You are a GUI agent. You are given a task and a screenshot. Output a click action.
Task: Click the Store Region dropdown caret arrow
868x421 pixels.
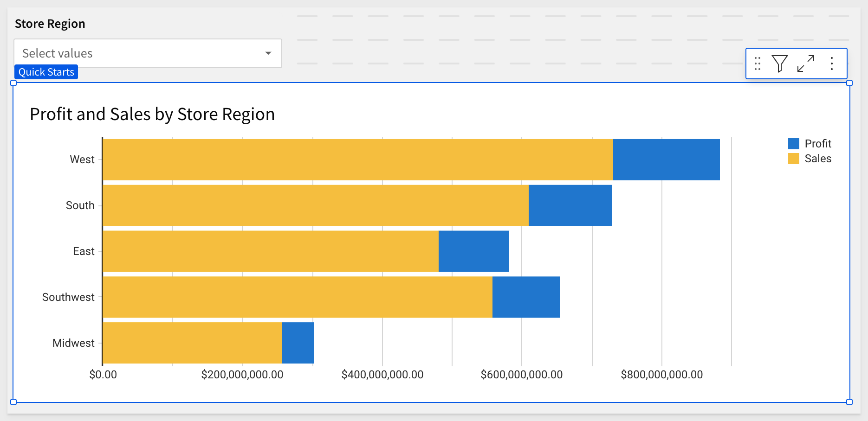pos(268,53)
